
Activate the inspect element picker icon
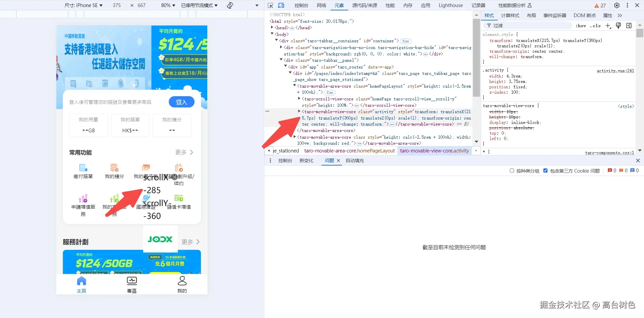pos(270,5)
